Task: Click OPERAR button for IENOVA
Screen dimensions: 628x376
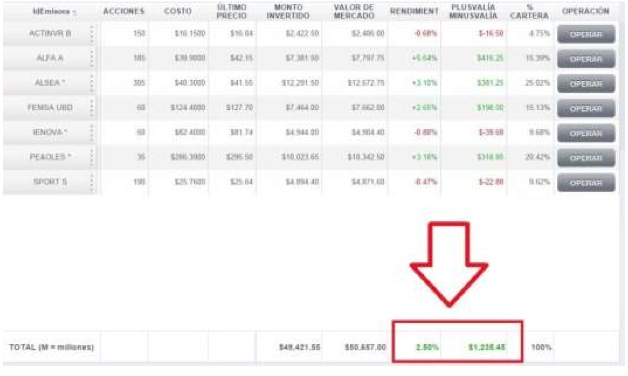Action: [x=586, y=133]
